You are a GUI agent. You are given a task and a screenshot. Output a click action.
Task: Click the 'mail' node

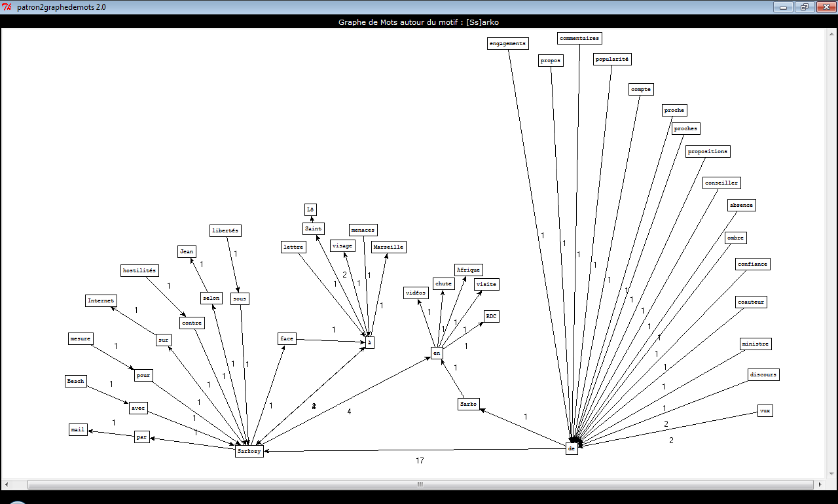click(78, 429)
